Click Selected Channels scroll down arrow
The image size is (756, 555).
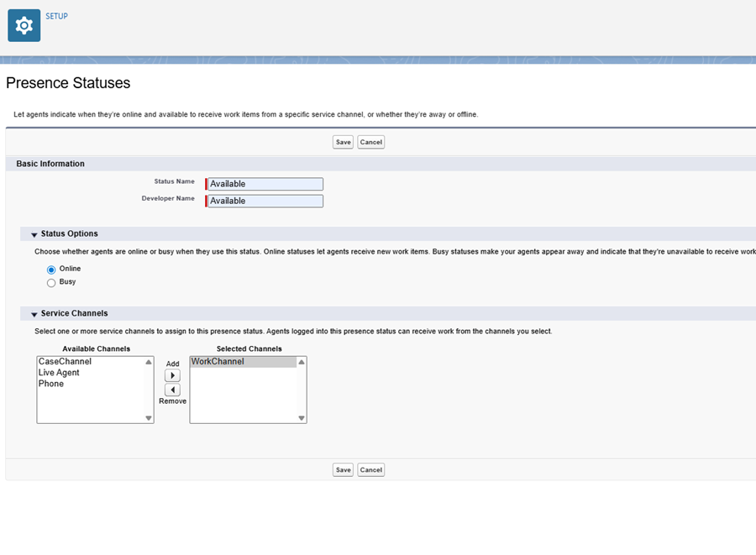tap(302, 418)
